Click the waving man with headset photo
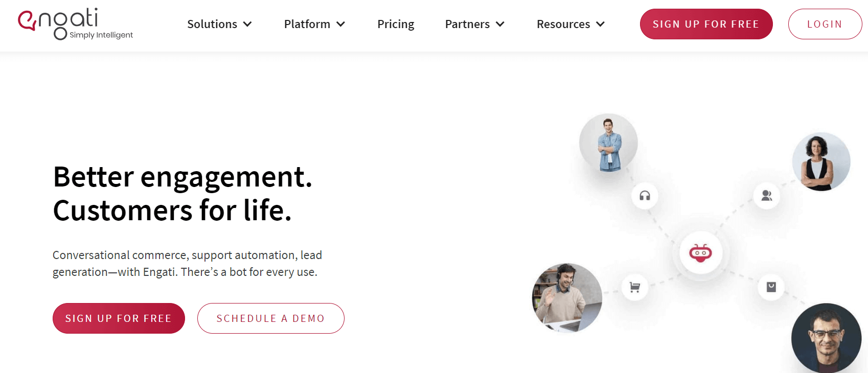 click(567, 298)
